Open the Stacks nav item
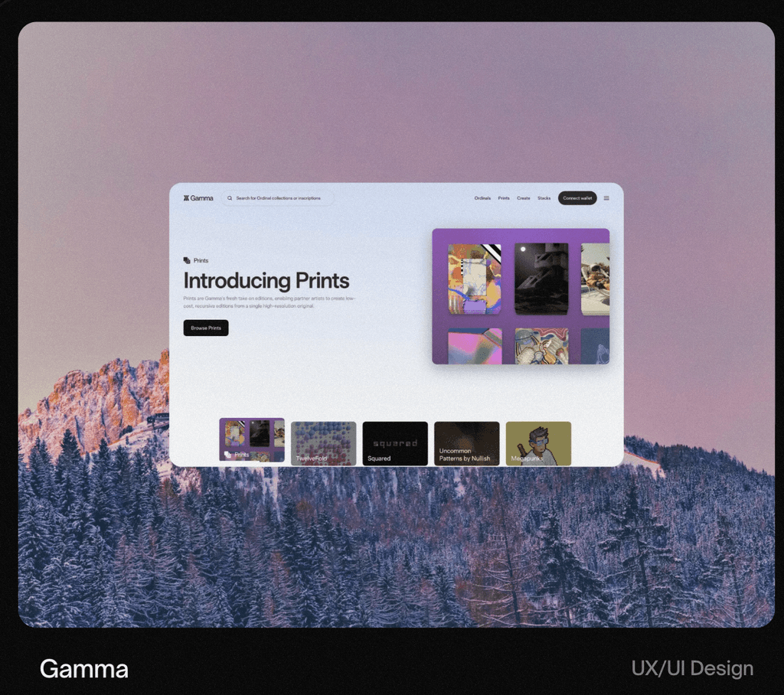 (x=544, y=198)
